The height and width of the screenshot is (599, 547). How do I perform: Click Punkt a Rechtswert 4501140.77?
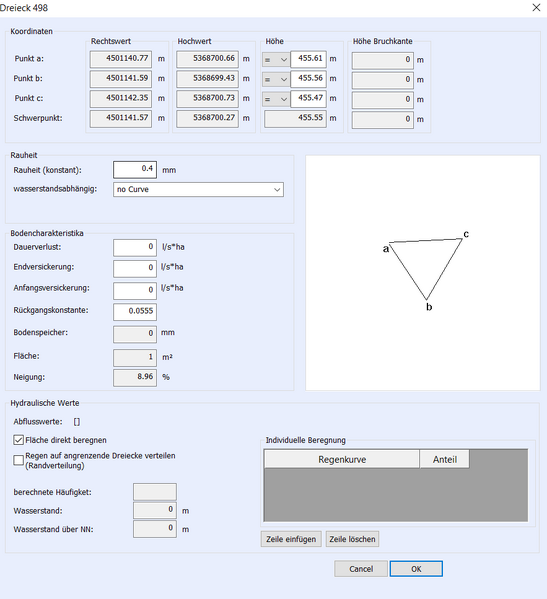(x=121, y=59)
